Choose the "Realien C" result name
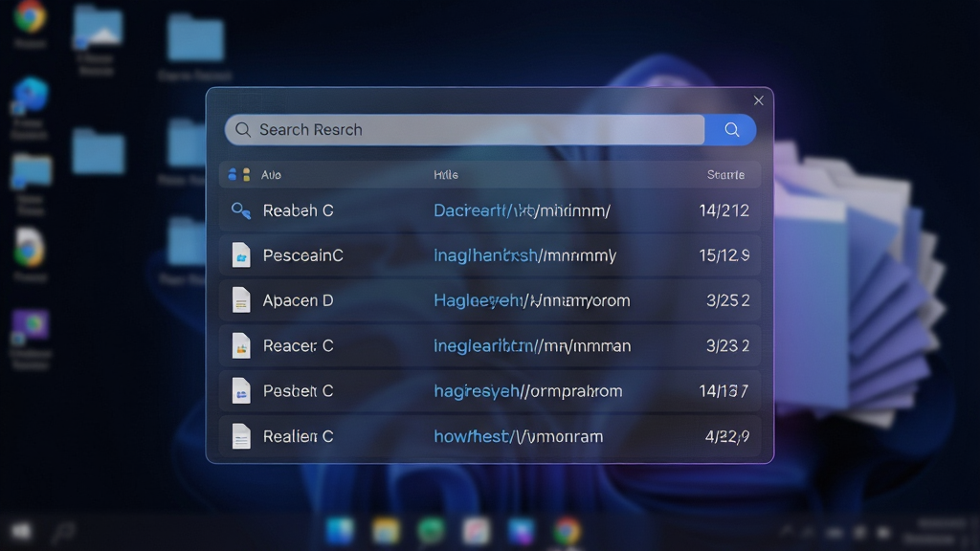This screenshot has width=980, height=551. [299, 436]
